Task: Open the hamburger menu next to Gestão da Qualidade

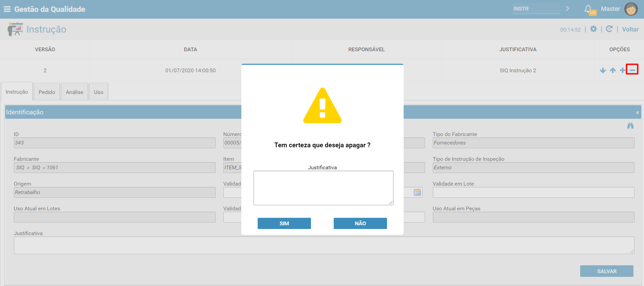Action: pos(7,9)
